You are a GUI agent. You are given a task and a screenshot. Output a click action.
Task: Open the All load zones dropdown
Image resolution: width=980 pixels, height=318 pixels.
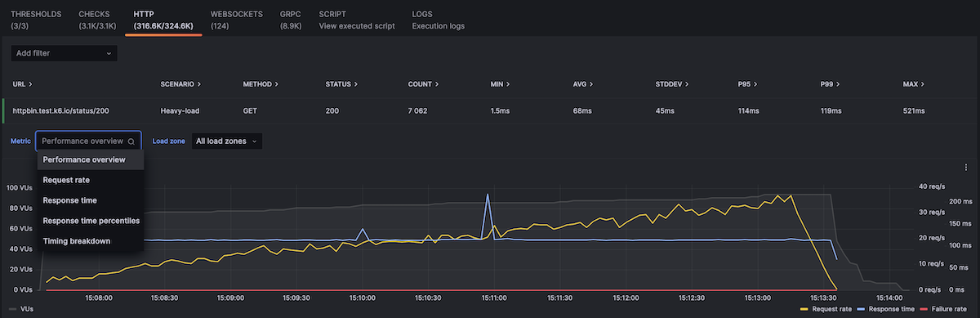(227, 141)
